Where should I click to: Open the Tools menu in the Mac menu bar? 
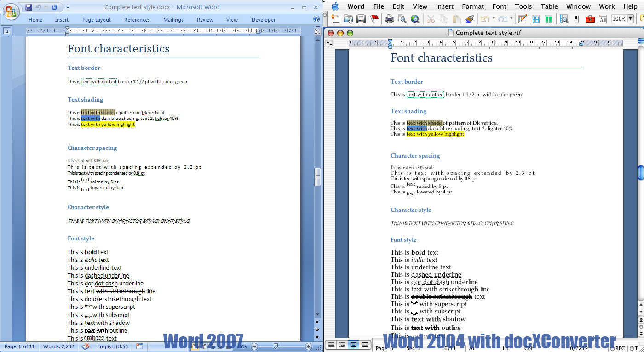click(x=523, y=6)
